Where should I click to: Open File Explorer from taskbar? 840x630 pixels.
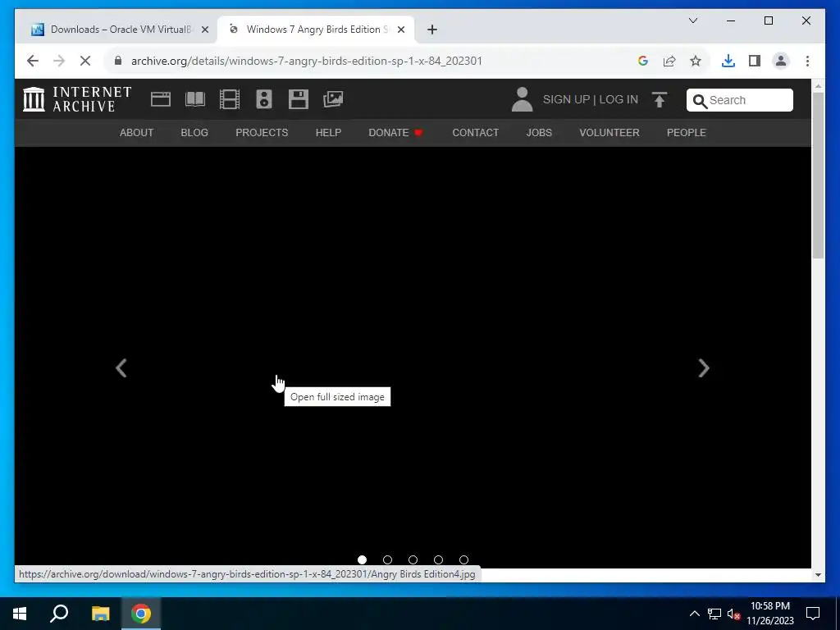pos(100,614)
